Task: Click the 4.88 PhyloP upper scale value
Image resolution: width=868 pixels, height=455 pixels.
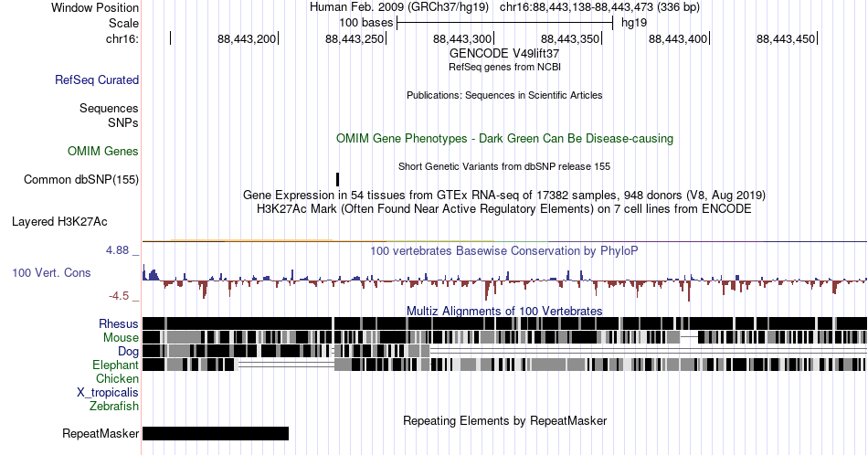Action: 117,250
